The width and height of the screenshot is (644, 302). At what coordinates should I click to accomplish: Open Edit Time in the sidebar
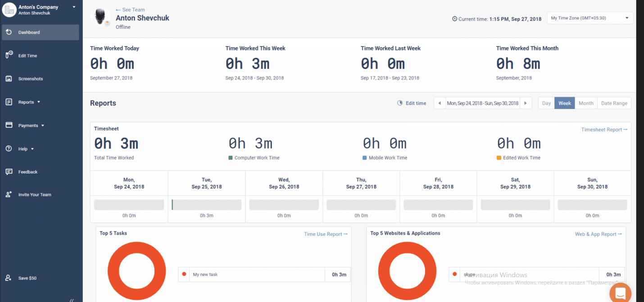pos(40,55)
